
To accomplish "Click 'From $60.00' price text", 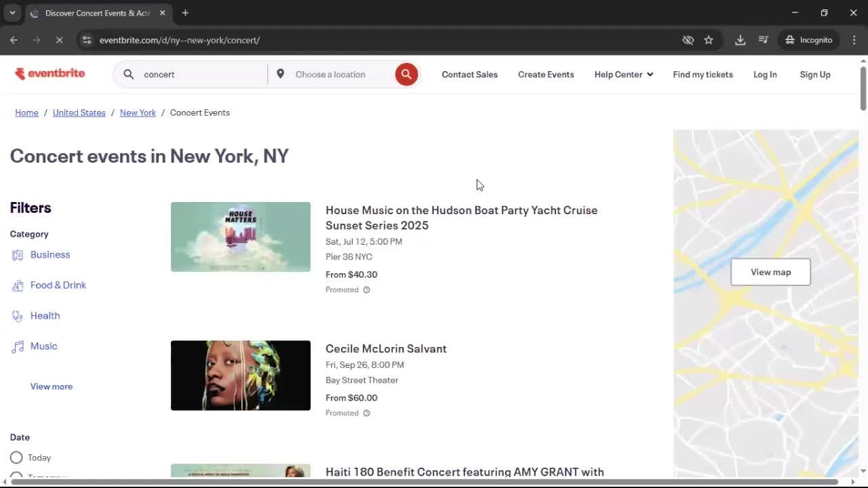I will coord(351,398).
